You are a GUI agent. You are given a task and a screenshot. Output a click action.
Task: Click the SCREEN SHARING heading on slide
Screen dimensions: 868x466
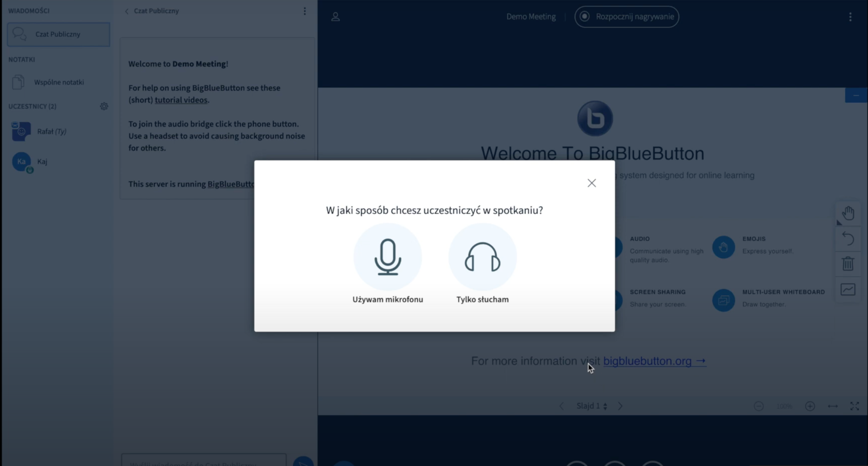pos(658,292)
